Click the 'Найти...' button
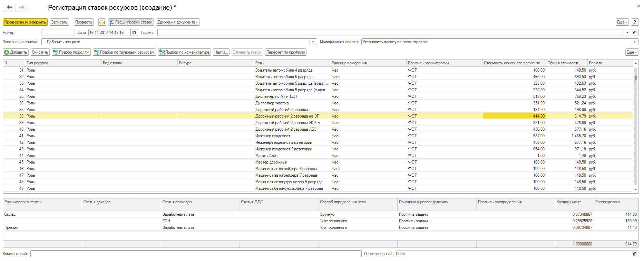Viewport: 644px width, 261px height. point(221,52)
